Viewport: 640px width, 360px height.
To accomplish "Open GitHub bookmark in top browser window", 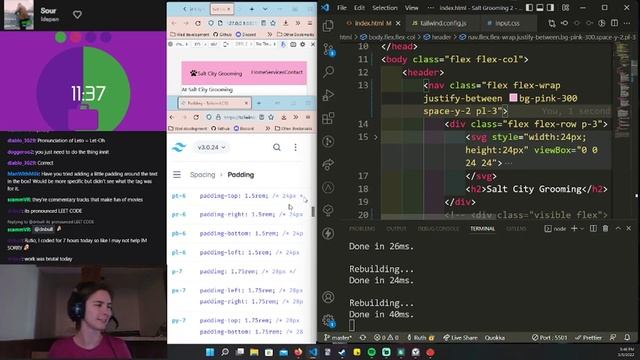I will pyautogui.click(x=222, y=35).
